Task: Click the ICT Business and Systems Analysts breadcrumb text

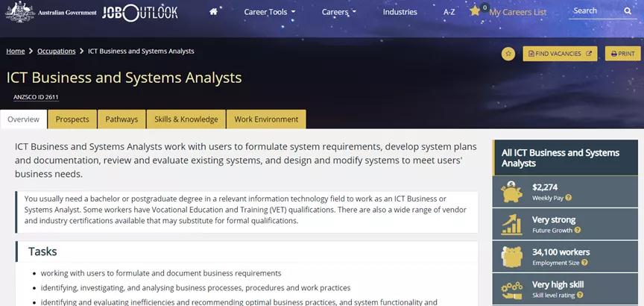Action: pos(141,51)
